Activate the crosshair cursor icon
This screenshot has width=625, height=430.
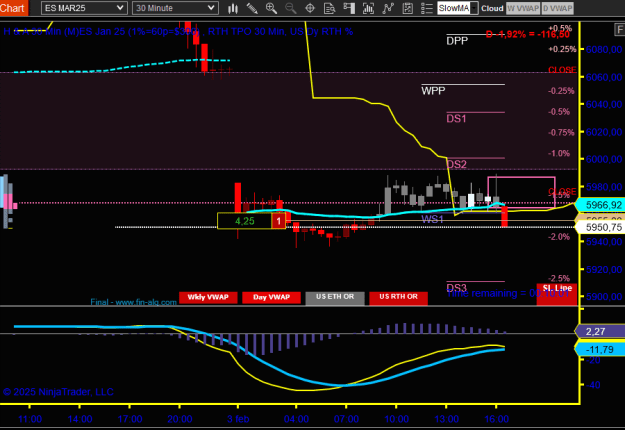[310, 8]
